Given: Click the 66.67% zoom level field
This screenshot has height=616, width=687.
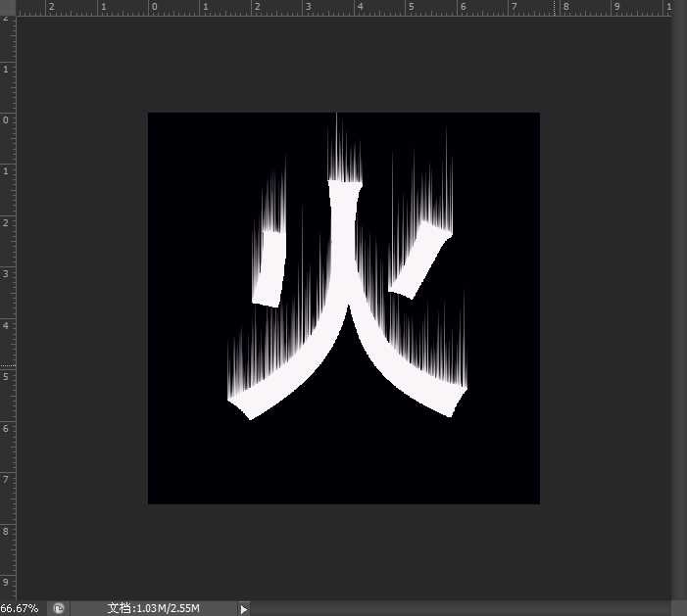Looking at the screenshot, I should (20, 608).
